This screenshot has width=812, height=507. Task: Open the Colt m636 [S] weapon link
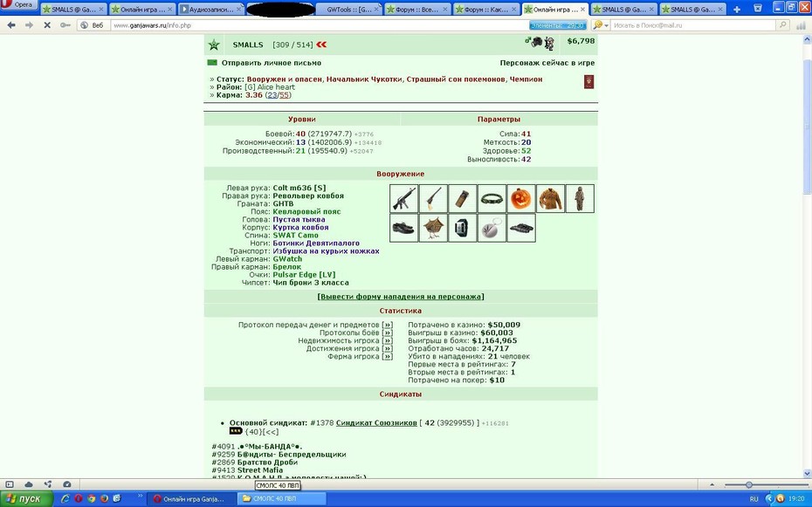click(x=299, y=188)
